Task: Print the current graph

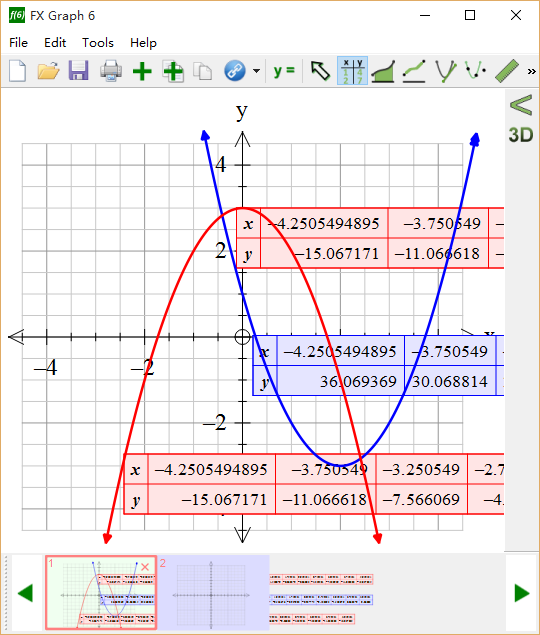Action: [x=111, y=71]
